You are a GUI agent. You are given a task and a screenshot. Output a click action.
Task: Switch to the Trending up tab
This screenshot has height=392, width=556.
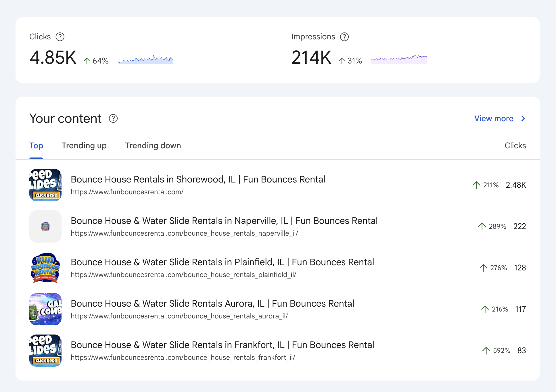pyautogui.click(x=84, y=146)
